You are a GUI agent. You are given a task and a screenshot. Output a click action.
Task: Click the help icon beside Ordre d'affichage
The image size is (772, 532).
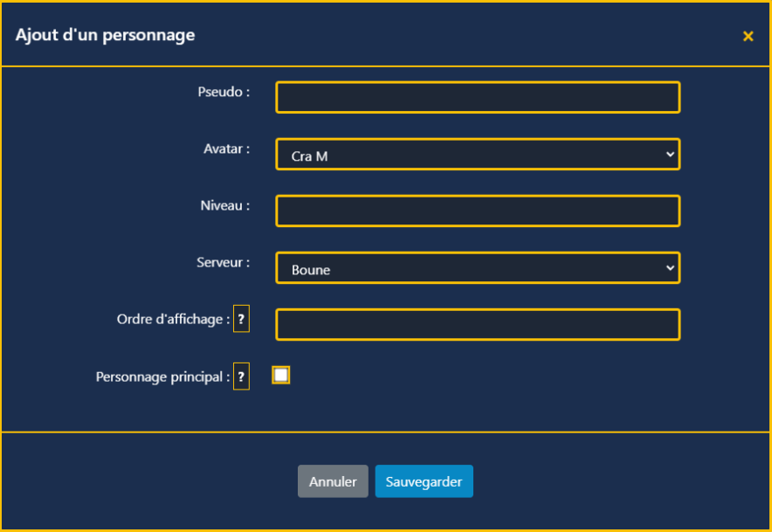(x=241, y=320)
